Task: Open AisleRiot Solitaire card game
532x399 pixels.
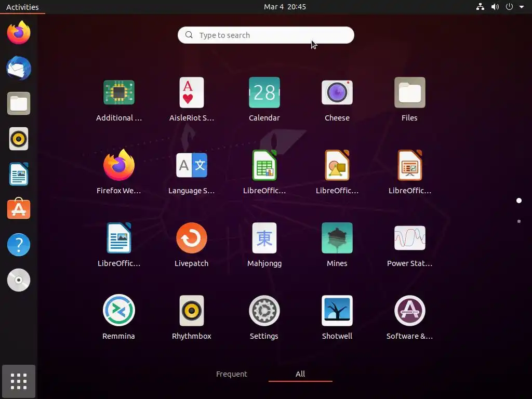Action: 191,92
